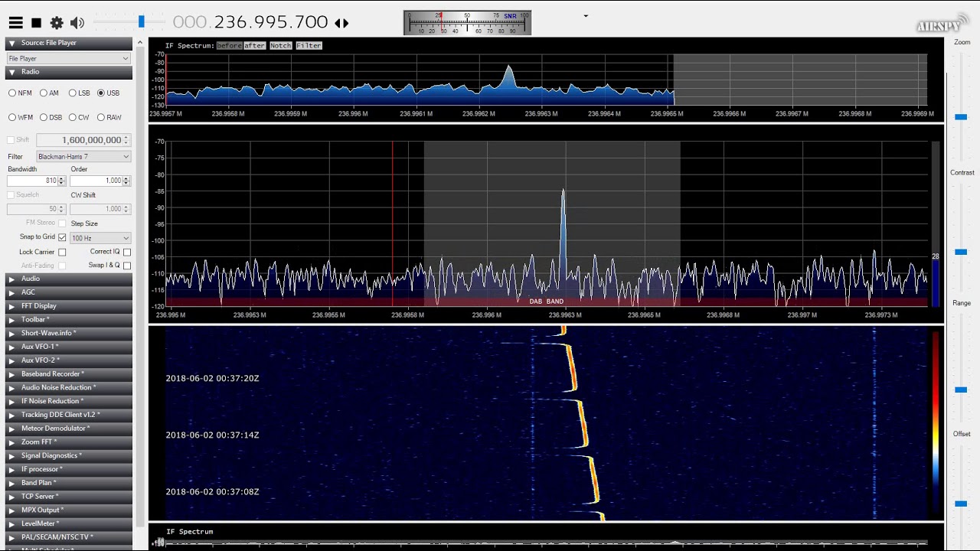The width and height of the screenshot is (980, 551).
Task: Click the Bandwidth value field
Action: 36,181
